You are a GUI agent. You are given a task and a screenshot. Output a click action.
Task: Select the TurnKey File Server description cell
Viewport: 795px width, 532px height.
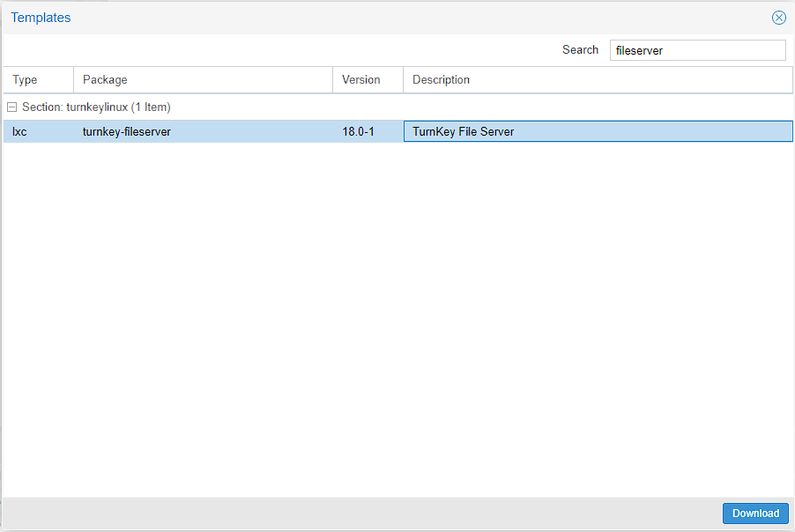(x=464, y=131)
